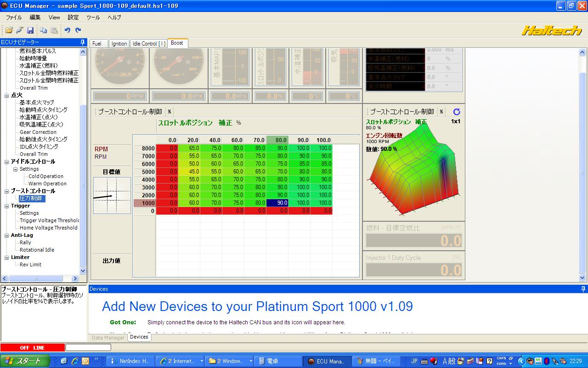Screen dimensions: 588x368
Task: Select the 45.0 cell in the 5000 row
Action: point(189,172)
